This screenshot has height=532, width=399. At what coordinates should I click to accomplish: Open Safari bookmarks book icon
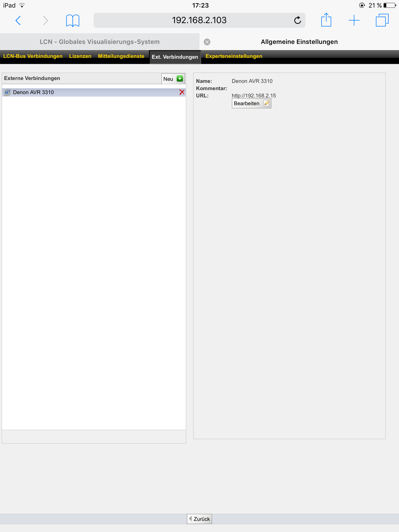[x=72, y=21]
